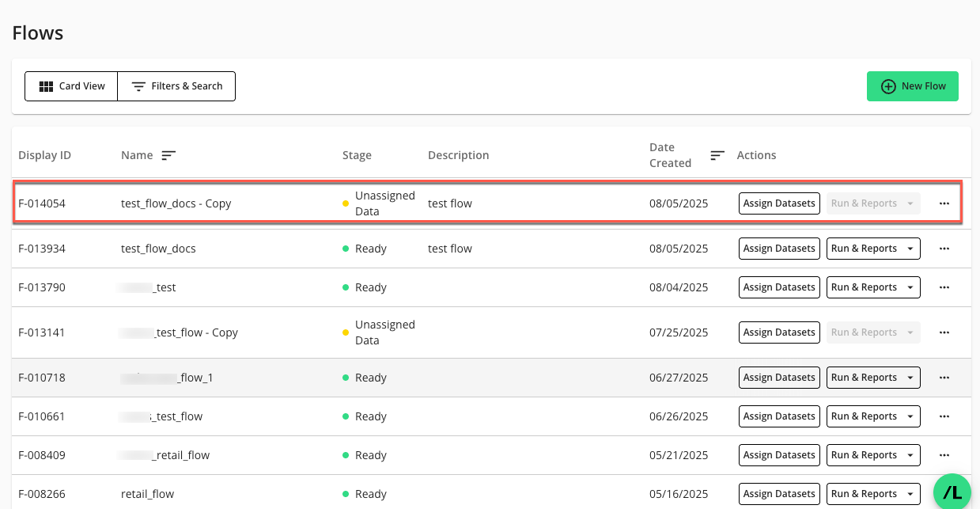Click the Display ID column header
980x509 pixels.
[45, 155]
